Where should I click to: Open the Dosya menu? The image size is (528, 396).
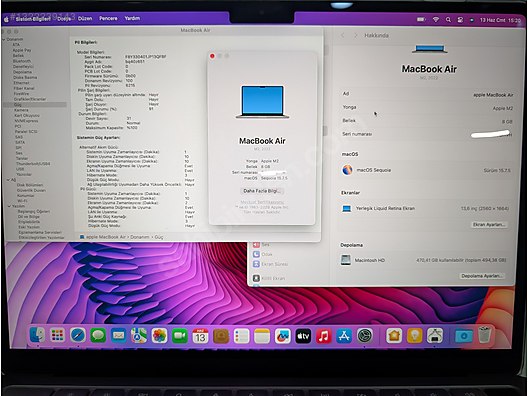(x=64, y=19)
